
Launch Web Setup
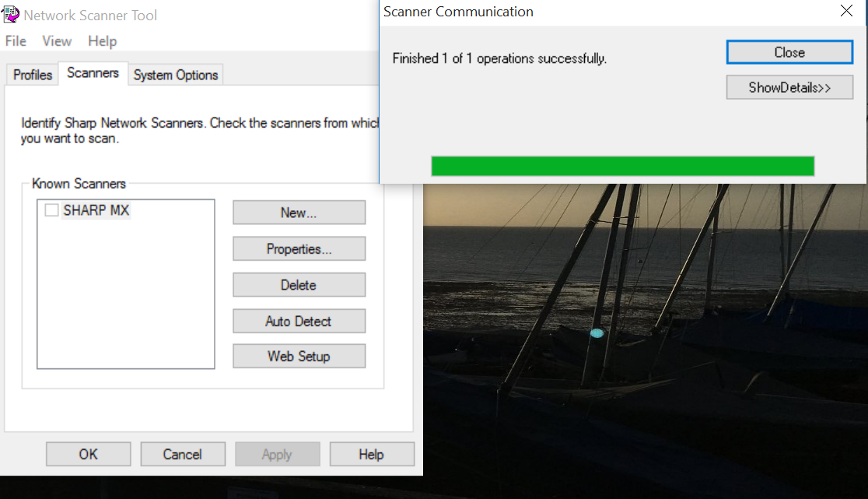[299, 356]
